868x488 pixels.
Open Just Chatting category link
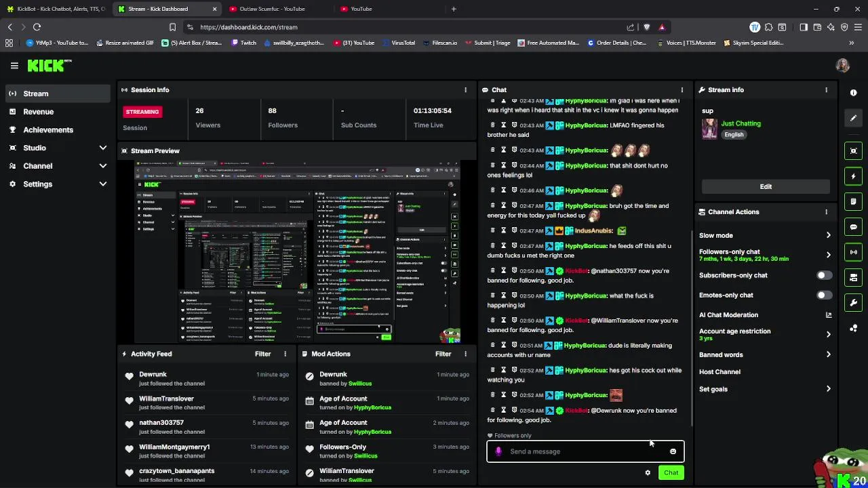pyautogui.click(x=741, y=123)
